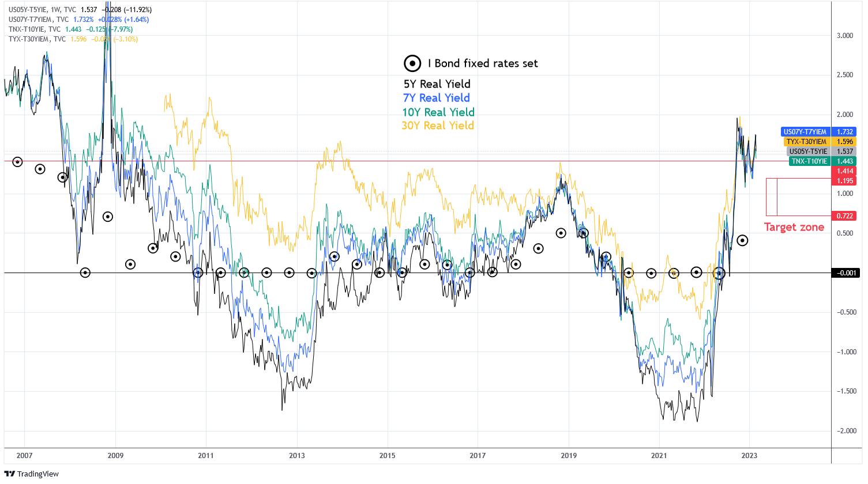Click the red 1.414 price tag
This screenshot has height=484, width=868.
(x=845, y=171)
